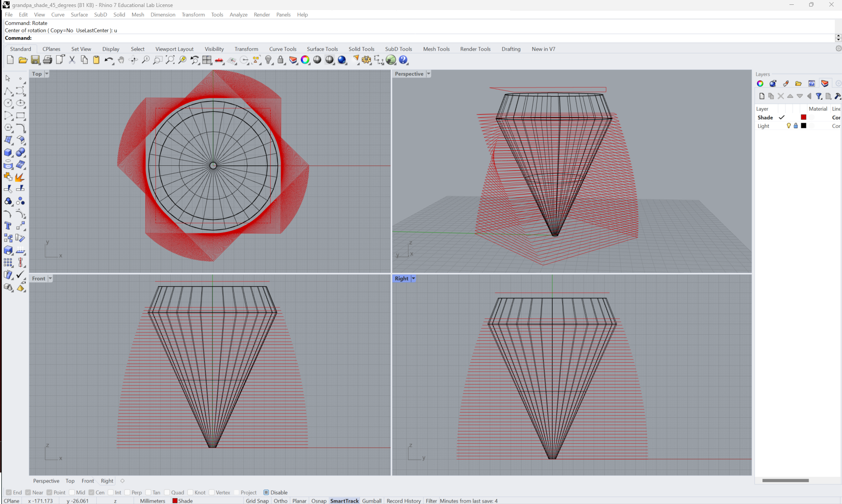The image size is (842, 504).
Task: Select the SubD Tools tab in ribbon
Action: pyautogui.click(x=398, y=49)
